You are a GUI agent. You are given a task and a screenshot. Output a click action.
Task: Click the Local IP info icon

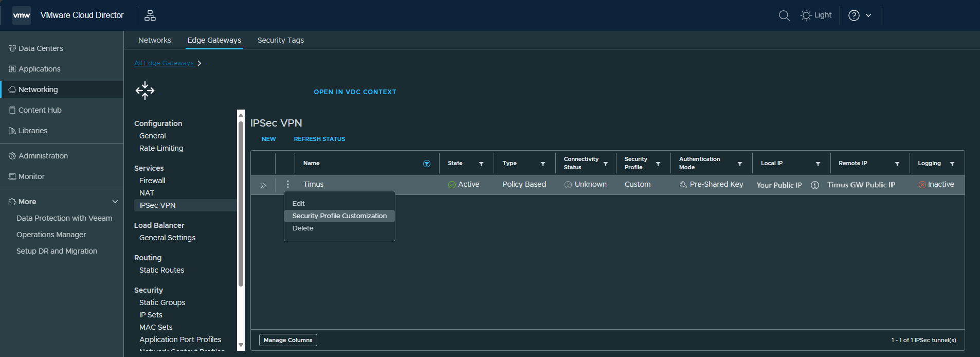click(x=815, y=185)
